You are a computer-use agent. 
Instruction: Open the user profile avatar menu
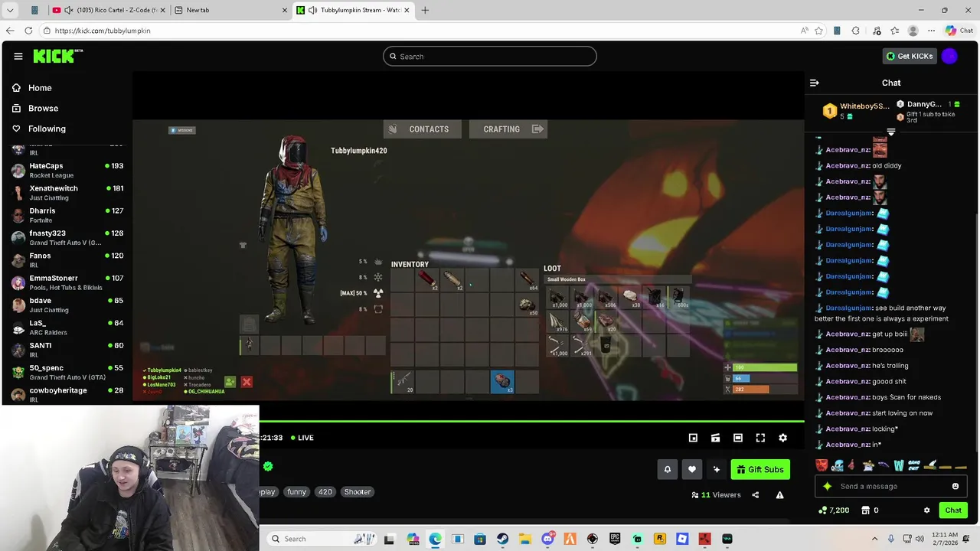(949, 56)
